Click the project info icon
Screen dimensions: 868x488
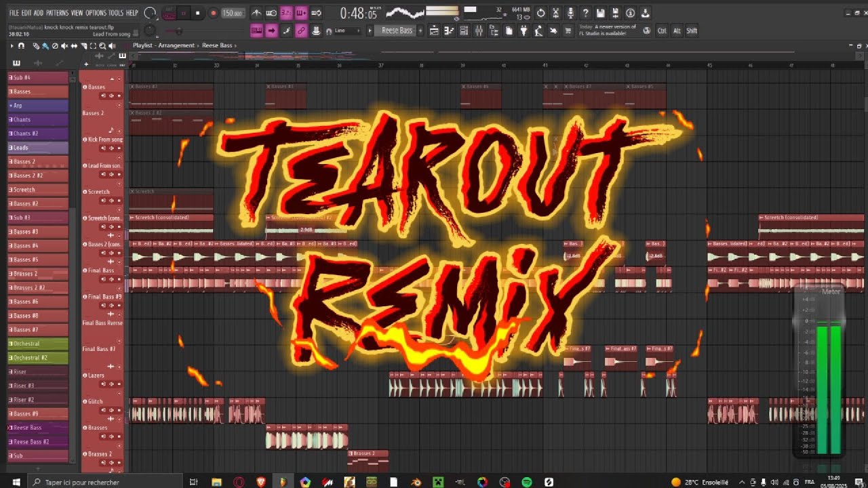point(631,13)
